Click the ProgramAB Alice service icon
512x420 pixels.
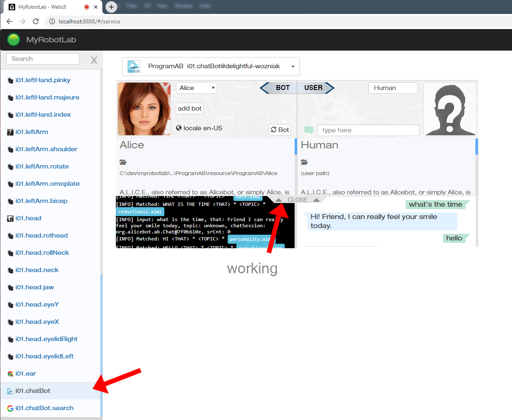point(134,67)
